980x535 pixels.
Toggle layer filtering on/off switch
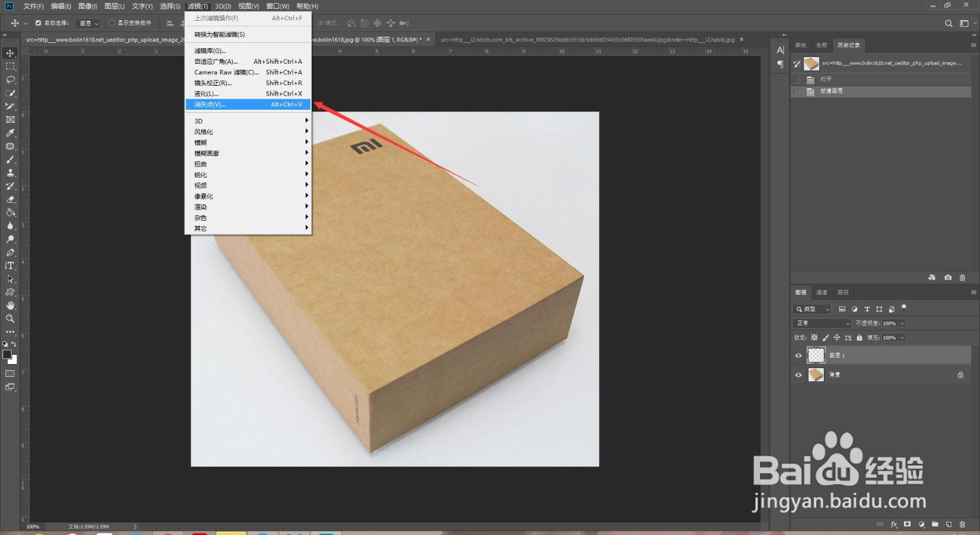[x=904, y=308]
